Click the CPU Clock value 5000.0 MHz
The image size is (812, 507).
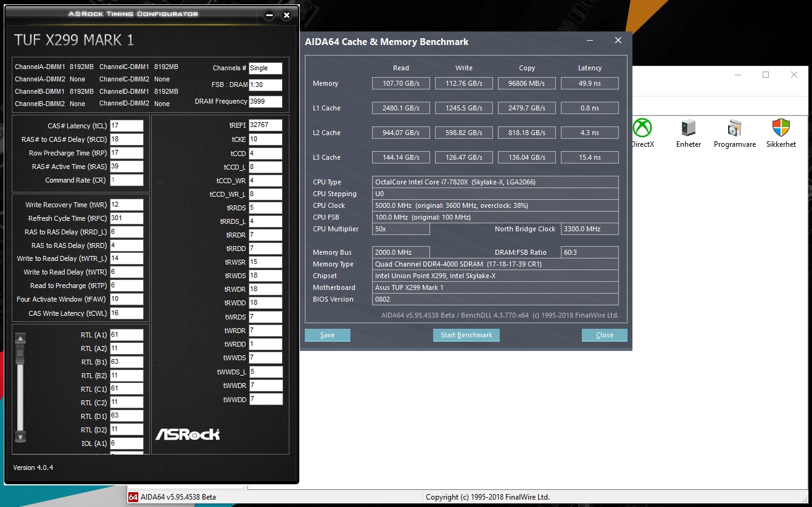(x=495, y=205)
